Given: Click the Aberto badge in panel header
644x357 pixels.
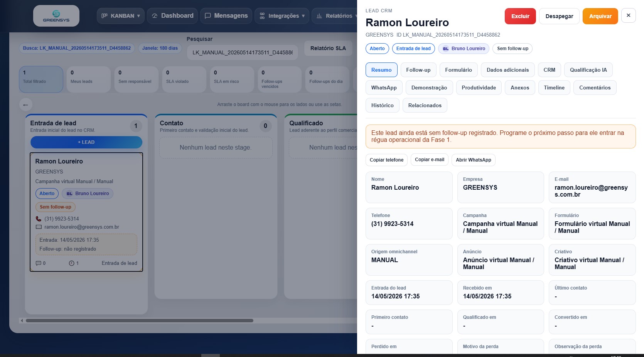Looking at the screenshot, I should [377, 49].
